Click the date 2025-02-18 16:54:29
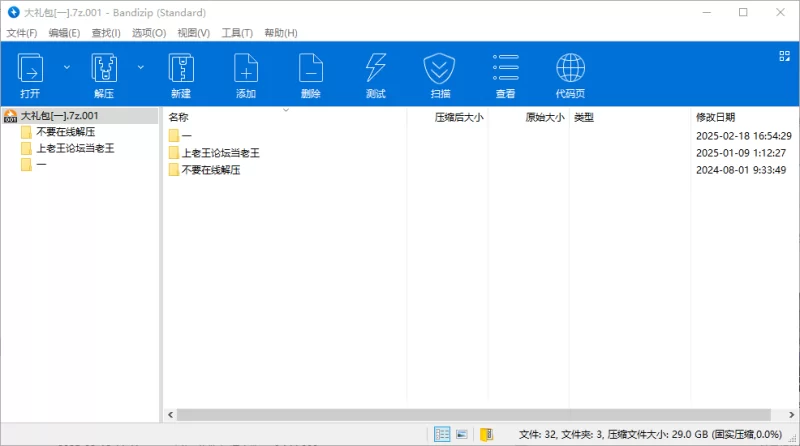 (743, 136)
